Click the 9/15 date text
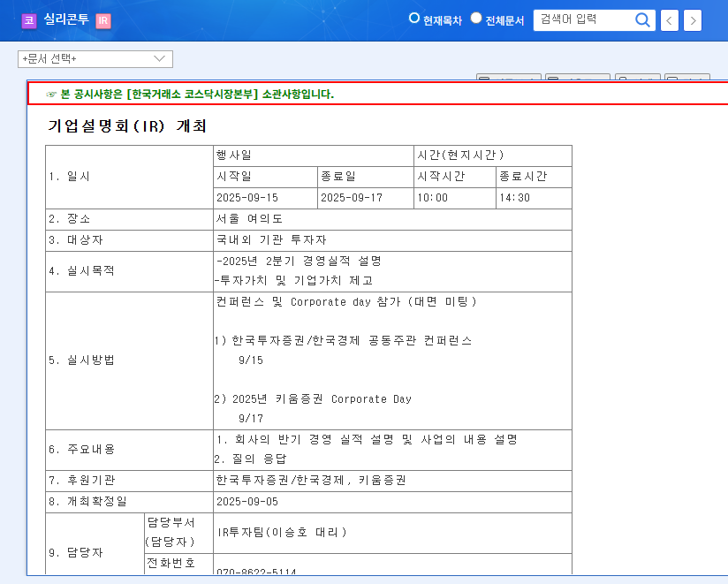Image resolution: width=728 pixels, height=584 pixels. 251,360
